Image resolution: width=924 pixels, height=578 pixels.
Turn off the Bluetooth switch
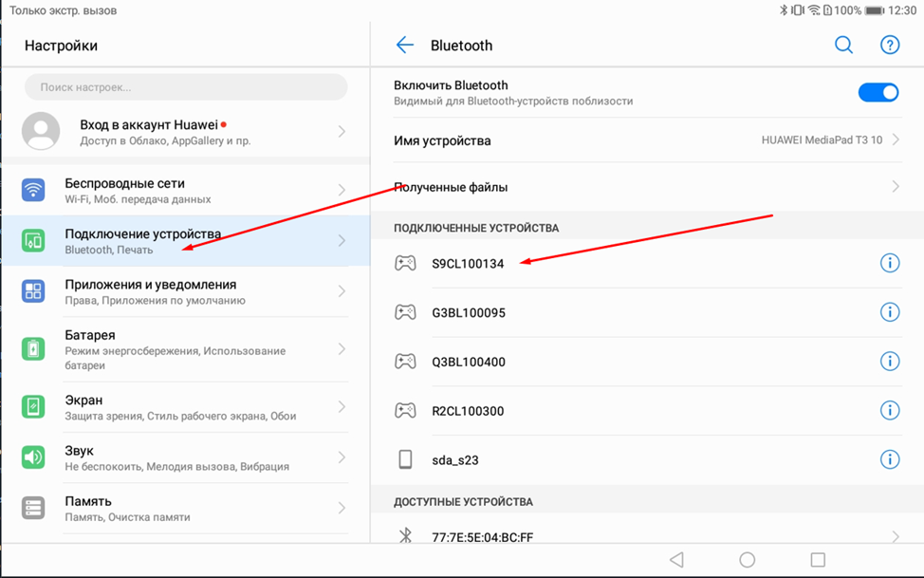pyautogui.click(x=878, y=93)
